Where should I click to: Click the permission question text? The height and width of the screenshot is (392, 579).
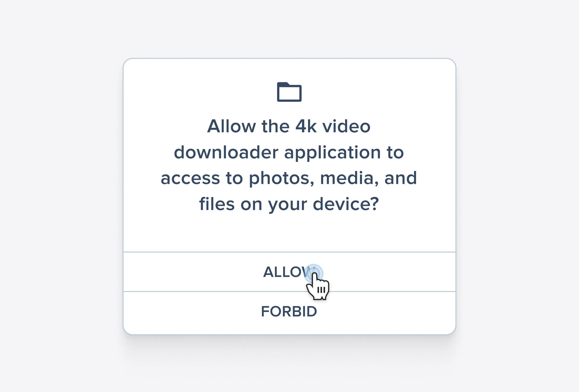tap(289, 165)
